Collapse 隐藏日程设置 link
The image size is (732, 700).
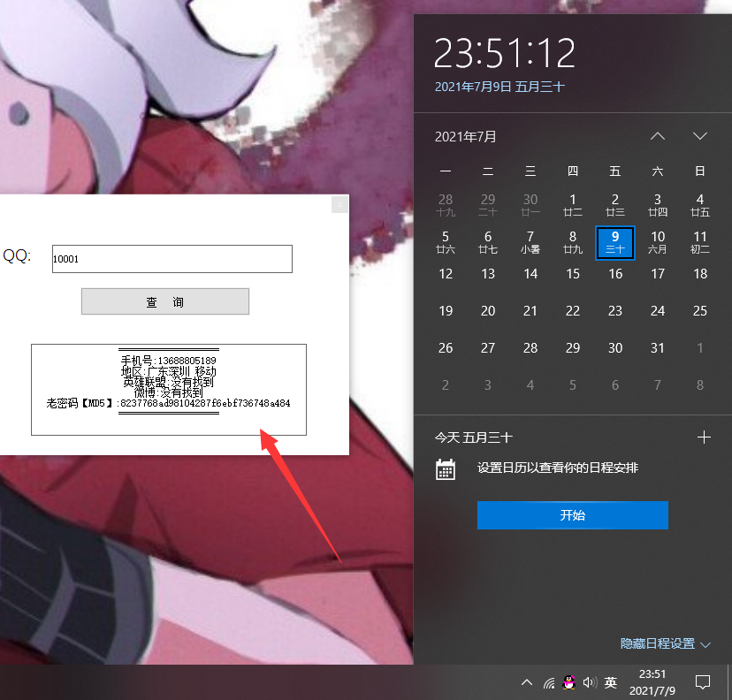click(x=665, y=643)
